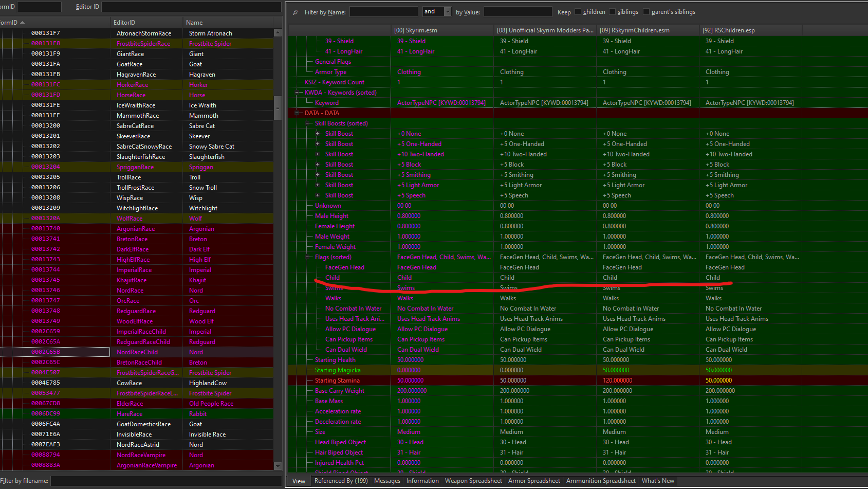Image resolution: width=868 pixels, height=489 pixels.
Task: Switch to the View tab
Action: tap(299, 481)
